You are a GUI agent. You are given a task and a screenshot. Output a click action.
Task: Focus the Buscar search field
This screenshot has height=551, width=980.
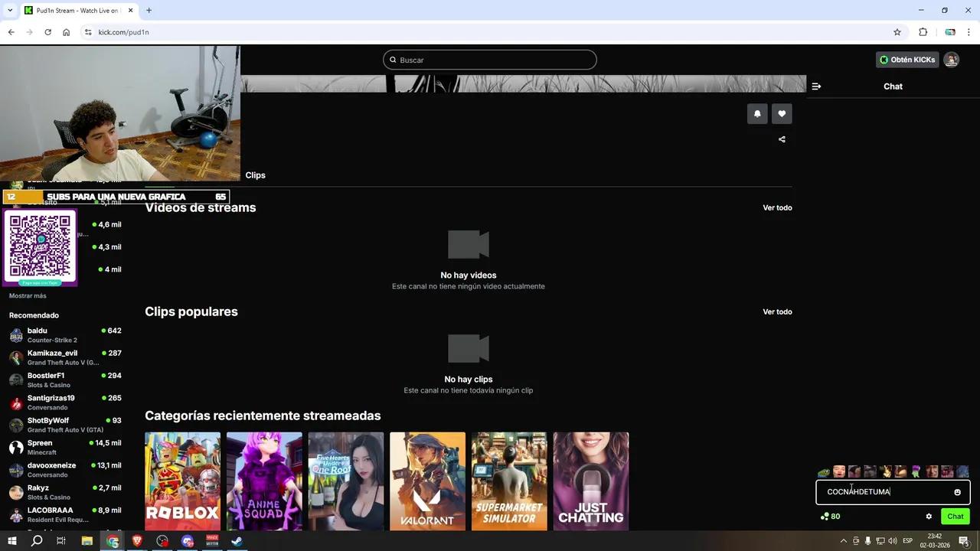(490, 60)
